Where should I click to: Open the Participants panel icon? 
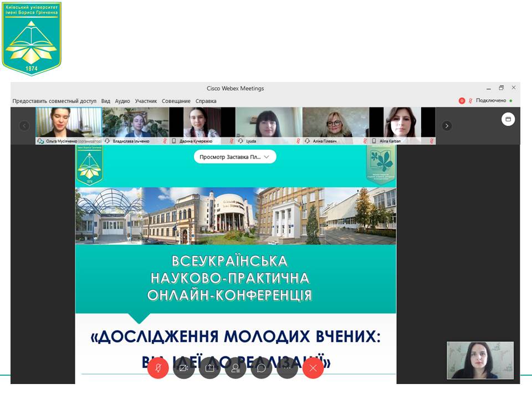(235, 367)
